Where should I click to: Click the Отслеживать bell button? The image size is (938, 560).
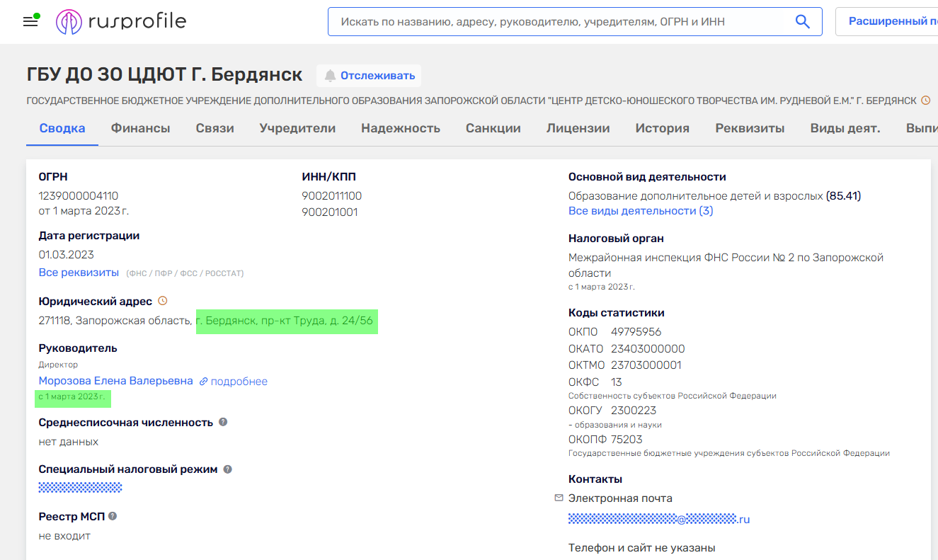pos(369,75)
